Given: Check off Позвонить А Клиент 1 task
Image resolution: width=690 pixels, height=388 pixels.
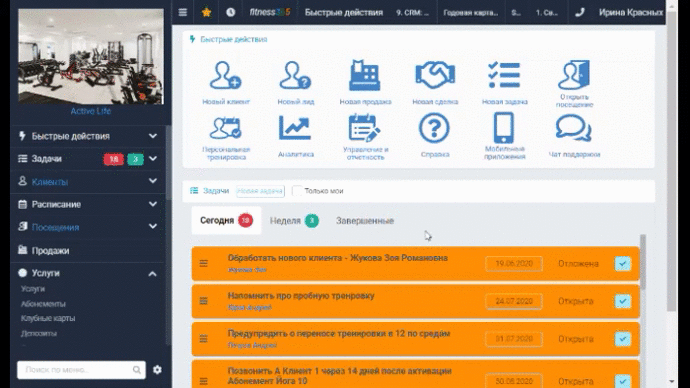Looking at the screenshot, I should 622,381.
